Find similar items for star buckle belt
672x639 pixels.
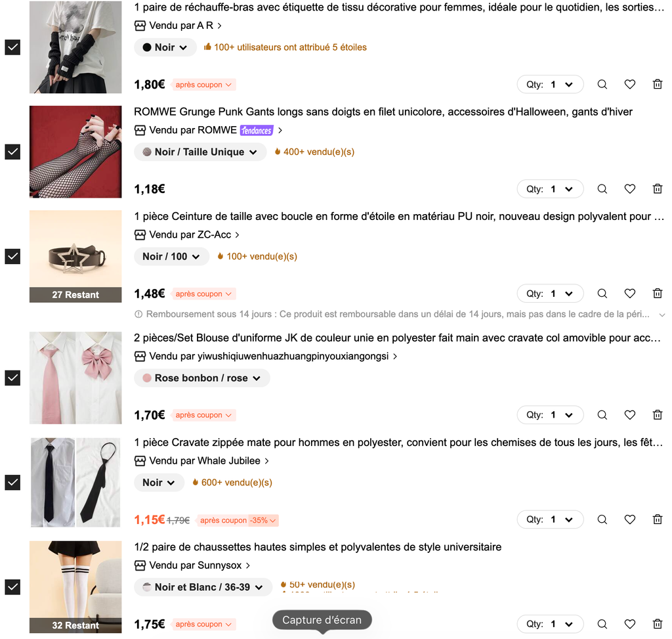(602, 294)
